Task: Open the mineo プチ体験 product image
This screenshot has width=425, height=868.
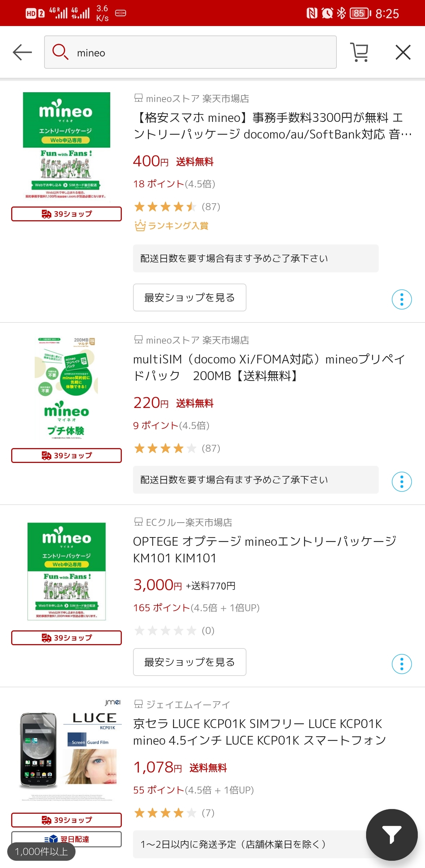Action: tap(66, 388)
